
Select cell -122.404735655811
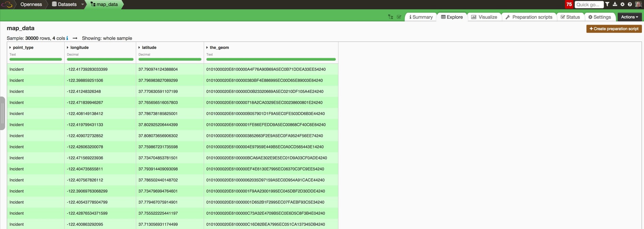[100, 169]
